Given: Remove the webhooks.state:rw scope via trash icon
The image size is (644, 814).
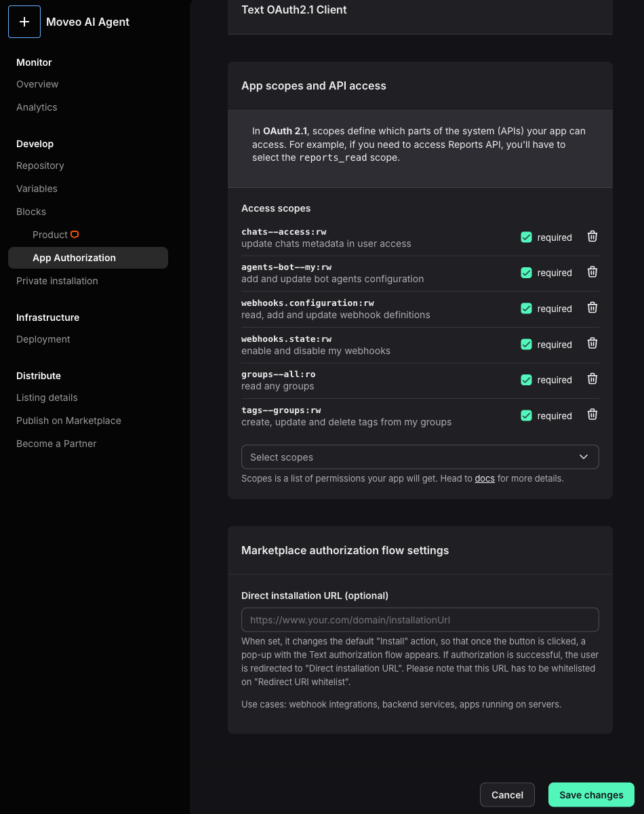Looking at the screenshot, I should 592,344.
